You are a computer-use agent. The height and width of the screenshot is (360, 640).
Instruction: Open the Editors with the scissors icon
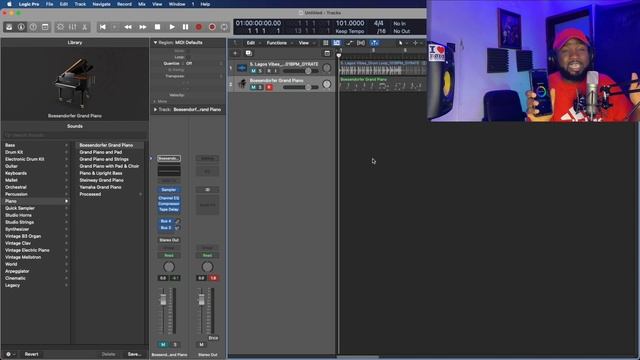tap(84, 27)
